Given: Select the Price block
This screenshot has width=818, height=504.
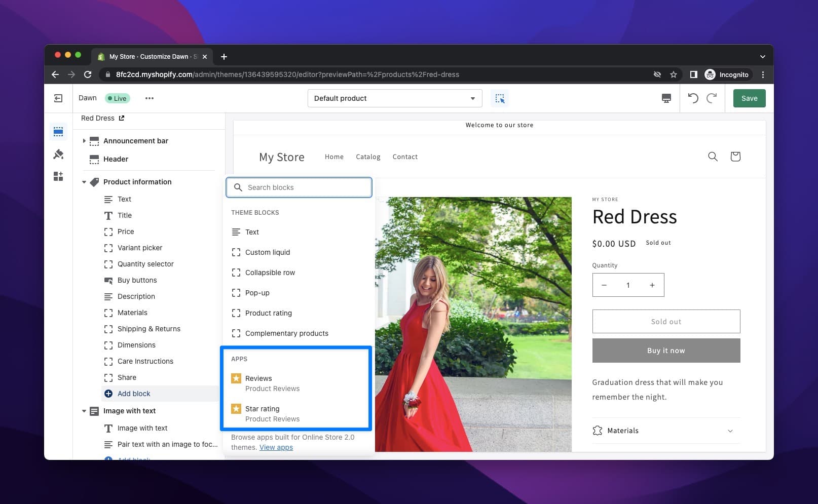Looking at the screenshot, I should click(x=126, y=231).
